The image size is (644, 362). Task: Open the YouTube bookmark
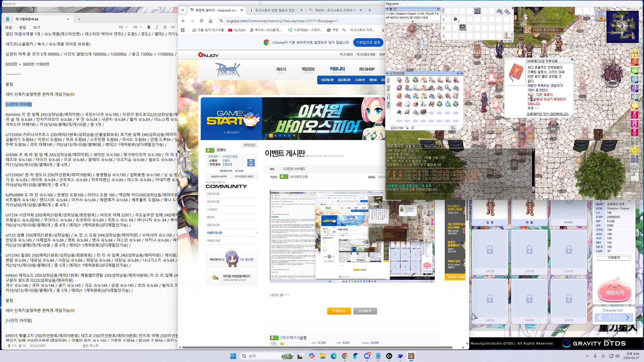pyautogui.click(x=237, y=30)
